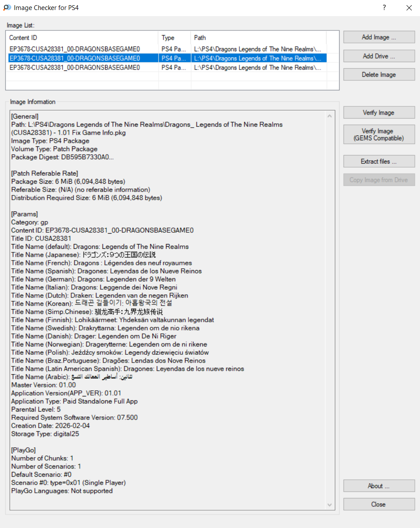Click the scroll down arrow in Image Information
The height and width of the screenshot is (528, 420).
coord(331,505)
